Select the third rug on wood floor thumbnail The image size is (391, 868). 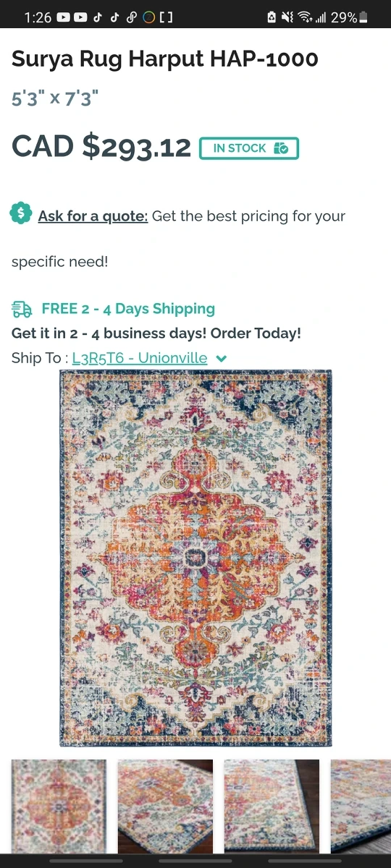click(272, 805)
